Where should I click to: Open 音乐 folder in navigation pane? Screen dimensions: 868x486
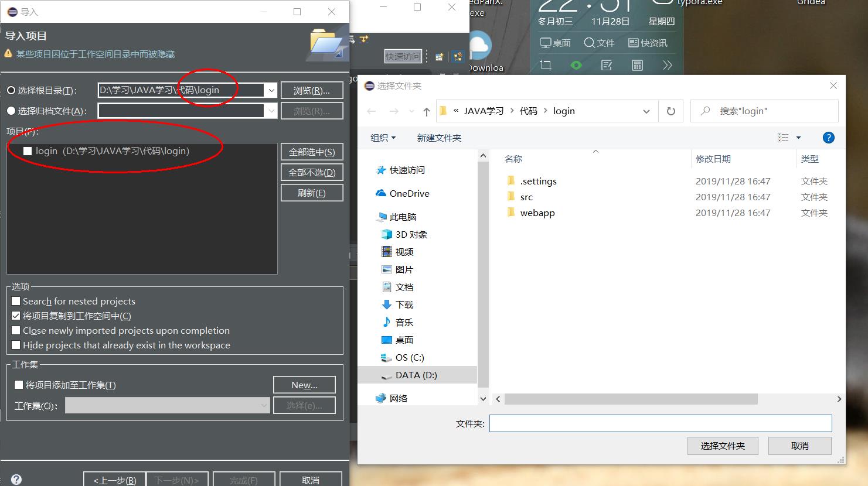(x=397, y=322)
